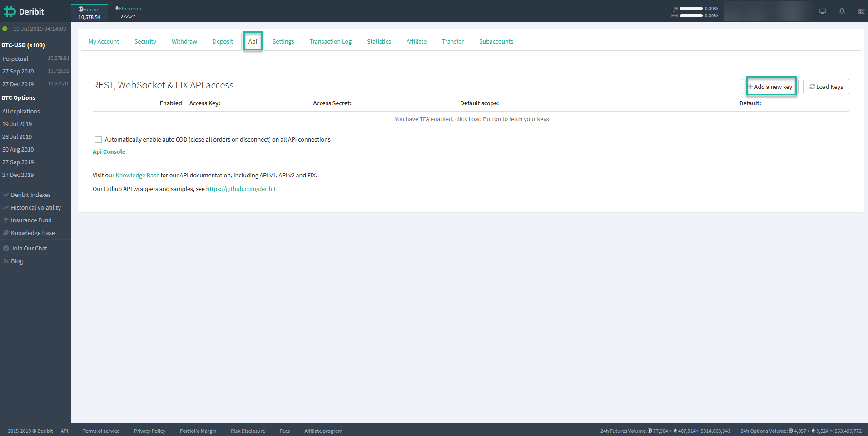Select the Historical Volatility chart icon
The image size is (868, 436).
point(5,207)
